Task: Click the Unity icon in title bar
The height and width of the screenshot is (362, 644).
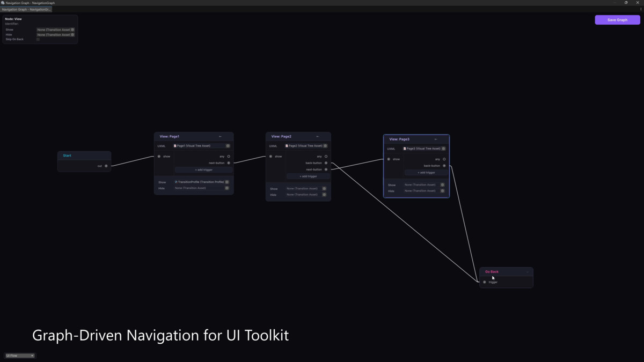Action: (3, 3)
